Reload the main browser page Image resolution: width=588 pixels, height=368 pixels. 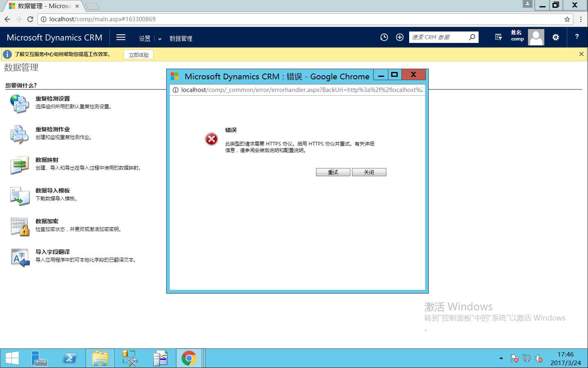point(30,19)
